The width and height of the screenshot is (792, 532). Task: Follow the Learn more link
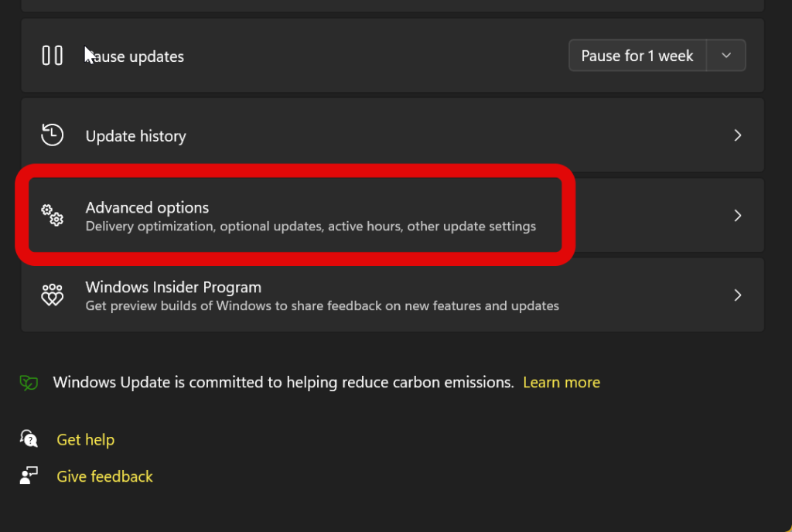tap(561, 382)
